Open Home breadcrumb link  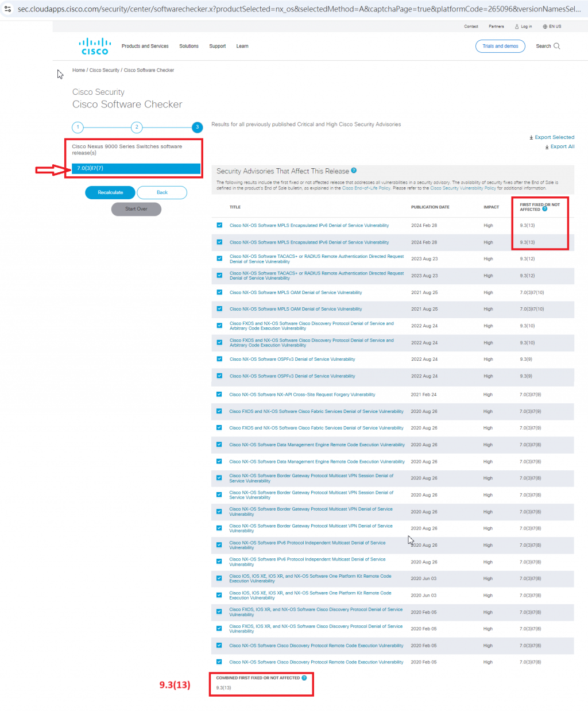(79, 70)
